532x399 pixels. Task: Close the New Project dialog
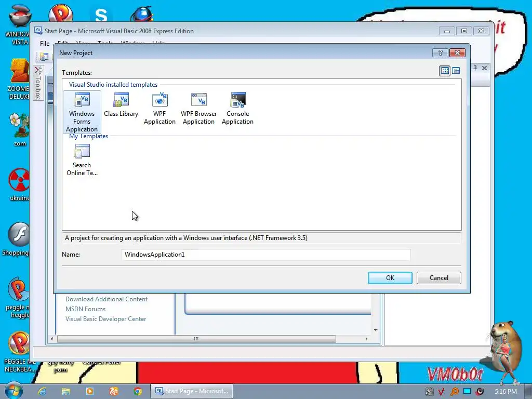click(x=457, y=52)
